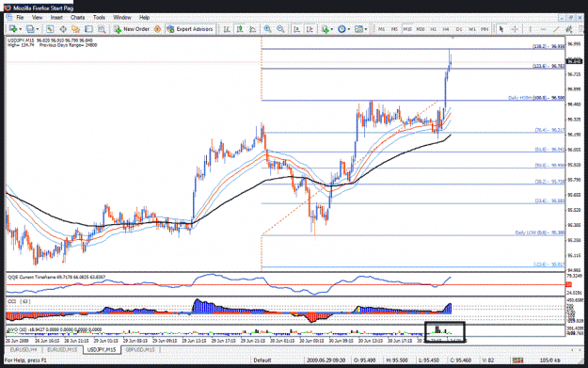Viewport: 588px width, 368px height.
Task: Select the Equidistant Channel tool
Action: coord(569,29)
